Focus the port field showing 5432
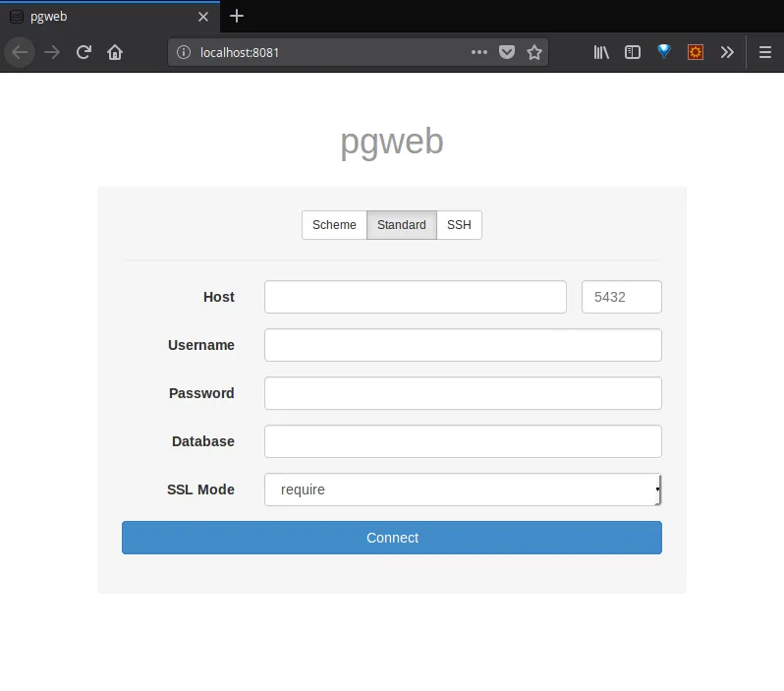The image size is (784, 691). coord(622,297)
